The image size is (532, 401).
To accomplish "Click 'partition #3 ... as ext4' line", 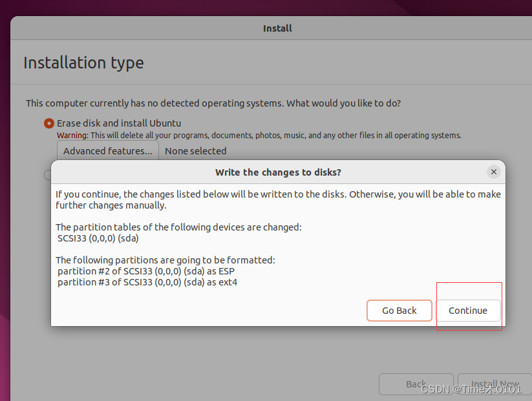I will pos(147,282).
